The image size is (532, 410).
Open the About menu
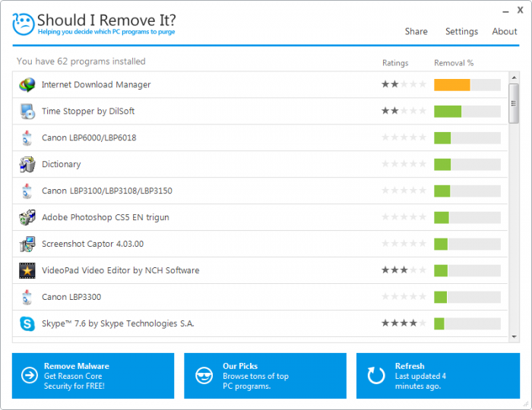pyautogui.click(x=505, y=32)
